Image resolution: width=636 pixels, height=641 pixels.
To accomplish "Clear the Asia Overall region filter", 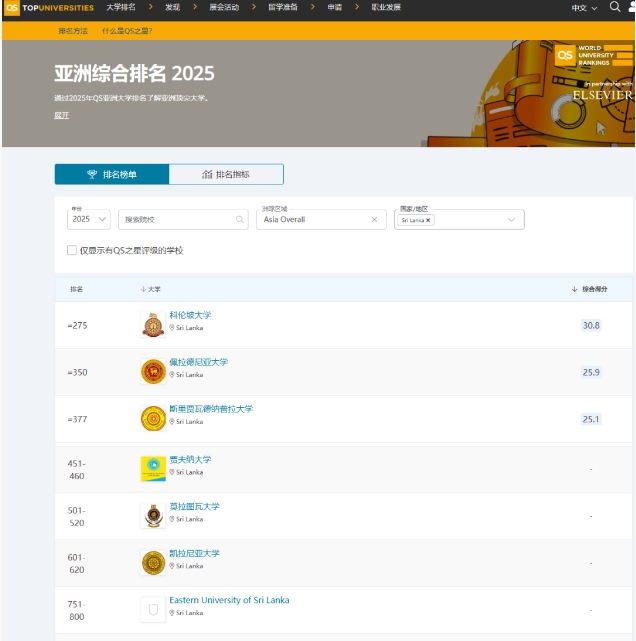I will [374, 220].
